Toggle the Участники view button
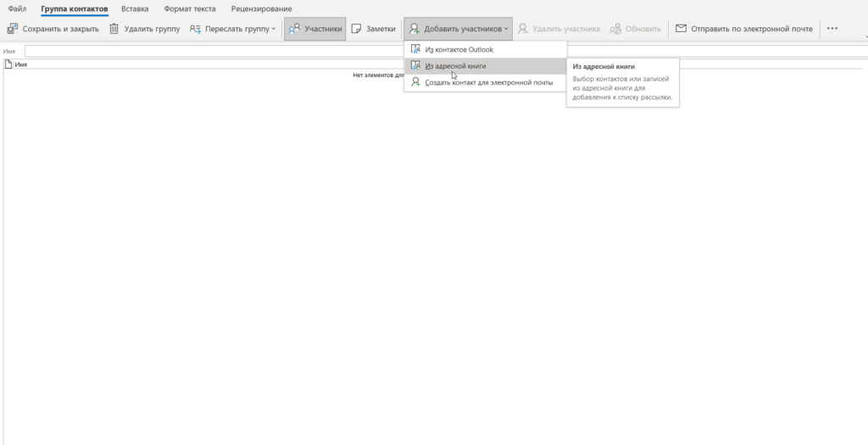The height and width of the screenshot is (445, 868). pyautogui.click(x=315, y=29)
